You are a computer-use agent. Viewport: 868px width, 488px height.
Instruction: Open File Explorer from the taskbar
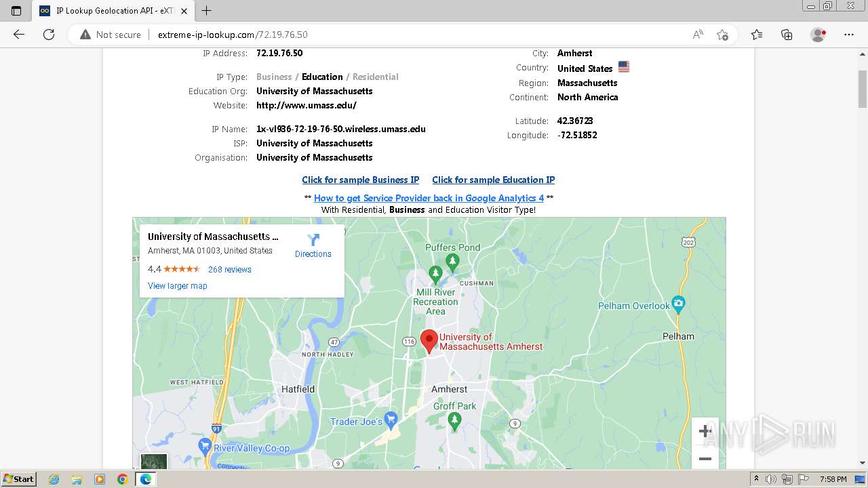(x=77, y=479)
